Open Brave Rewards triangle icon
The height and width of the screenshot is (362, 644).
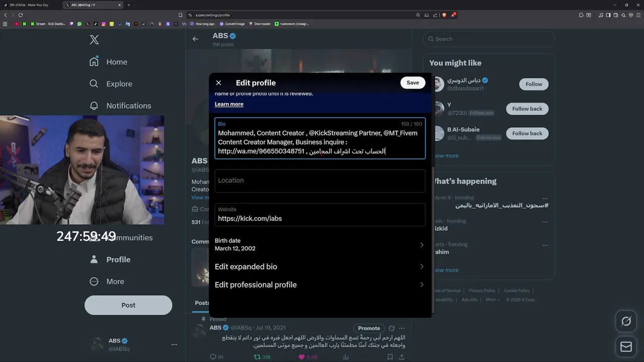[453, 15]
